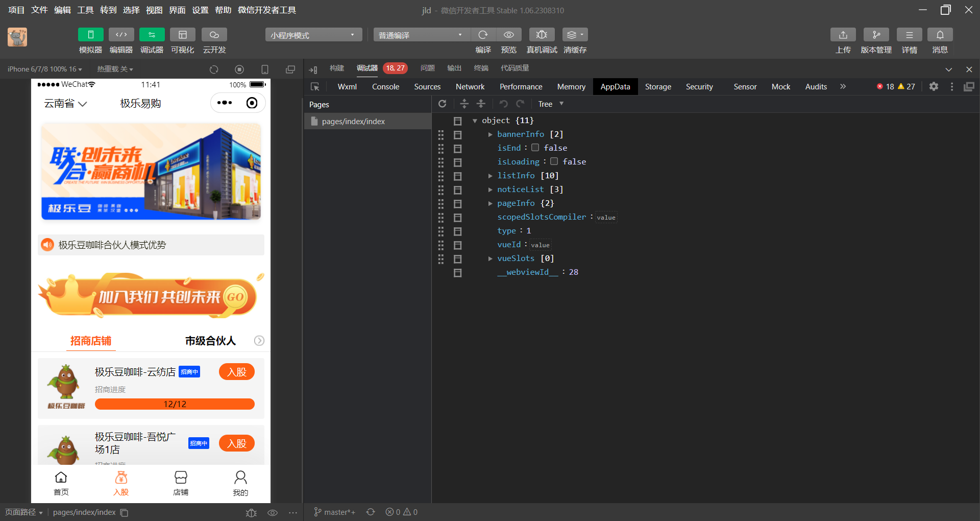Expand the noticeList array
The image size is (980, 521).
(491, 190)
